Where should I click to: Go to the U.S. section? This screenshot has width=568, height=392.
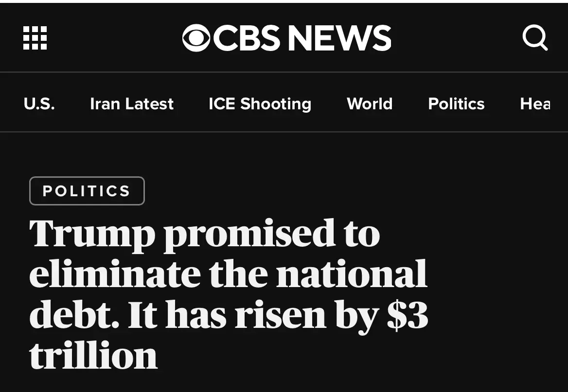[x=39, y=103]
